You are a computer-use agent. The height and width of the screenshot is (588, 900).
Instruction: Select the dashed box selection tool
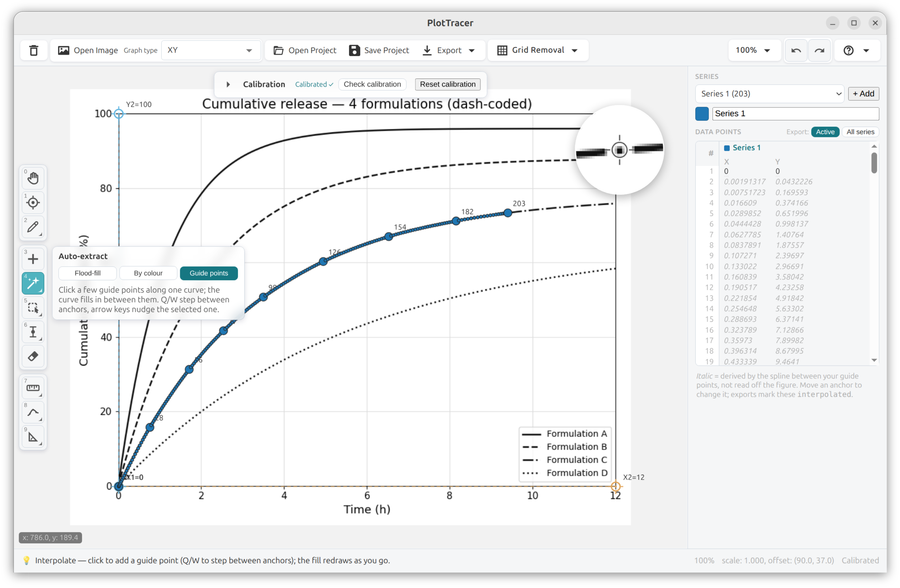(33, 307)
